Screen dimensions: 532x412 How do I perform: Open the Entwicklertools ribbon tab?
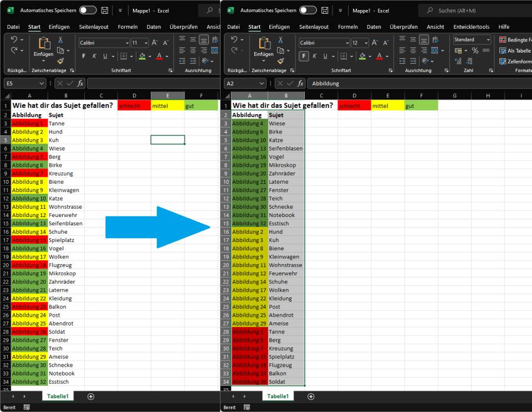click(471, 27)
